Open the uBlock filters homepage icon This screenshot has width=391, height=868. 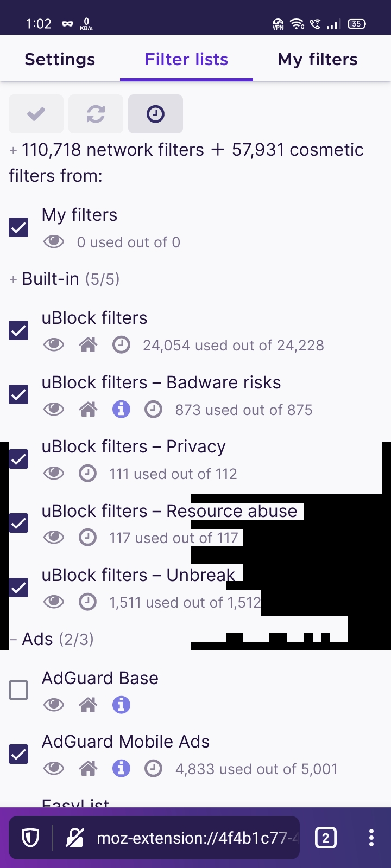pos(88,344)
